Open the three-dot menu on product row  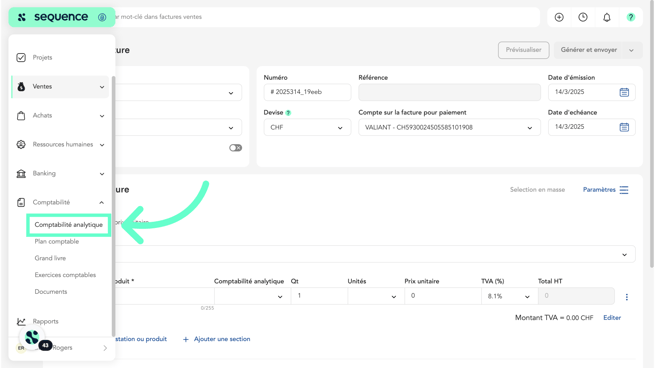[x=627, y=297]
